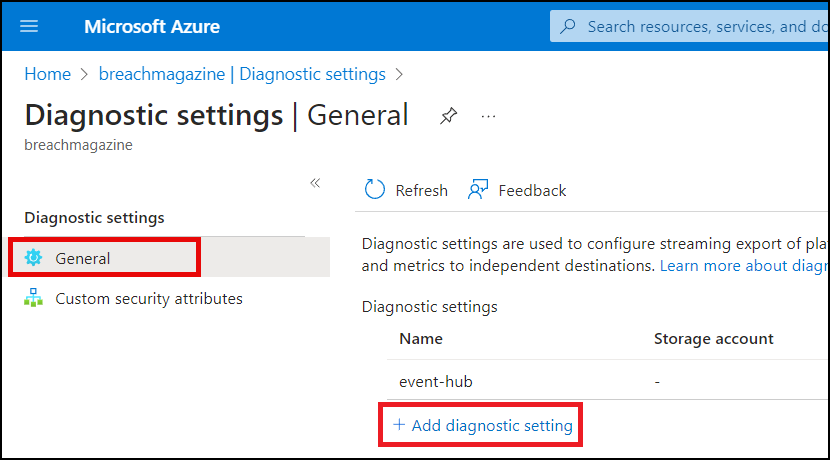
Task: Focus the Search resources input field
Action: pos(700,26)
